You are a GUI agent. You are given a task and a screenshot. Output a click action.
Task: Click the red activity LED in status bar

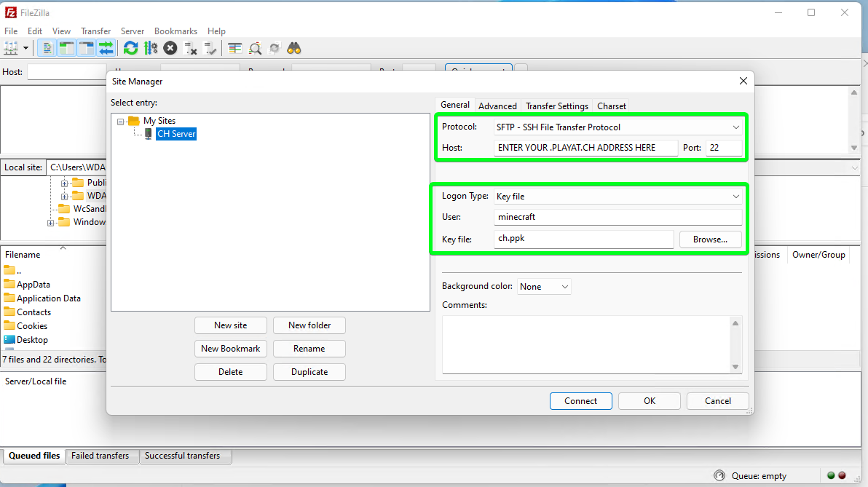[x=842, y=475]
